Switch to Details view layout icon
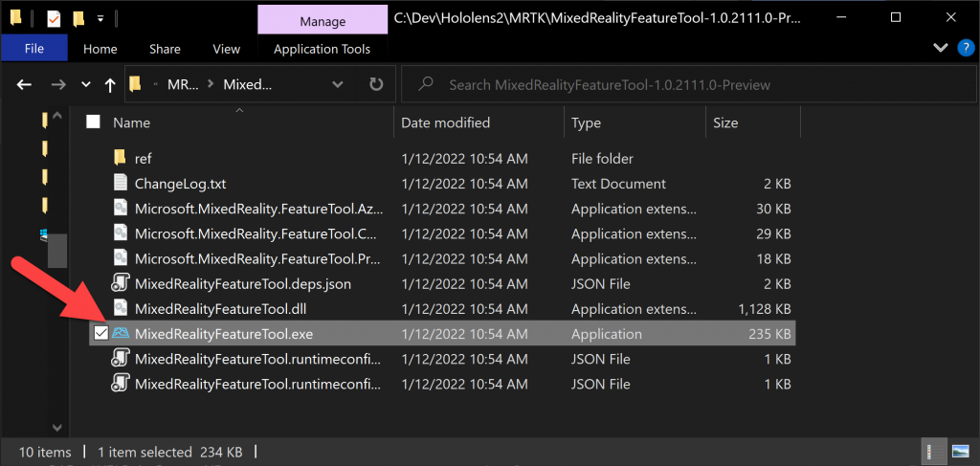 [x=935, y=451]
